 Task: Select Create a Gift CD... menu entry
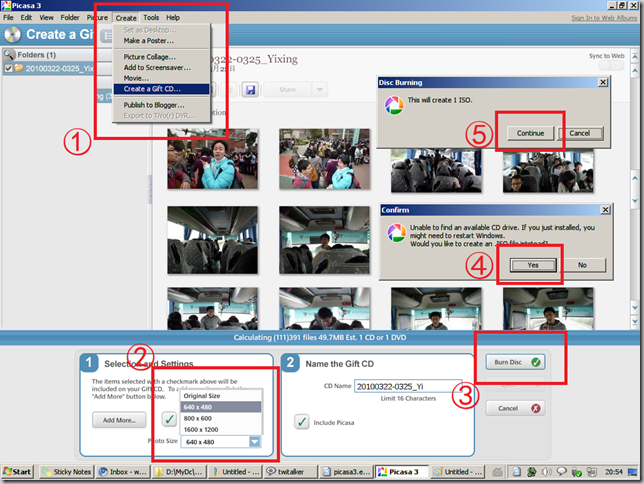[x=161, y=89]
